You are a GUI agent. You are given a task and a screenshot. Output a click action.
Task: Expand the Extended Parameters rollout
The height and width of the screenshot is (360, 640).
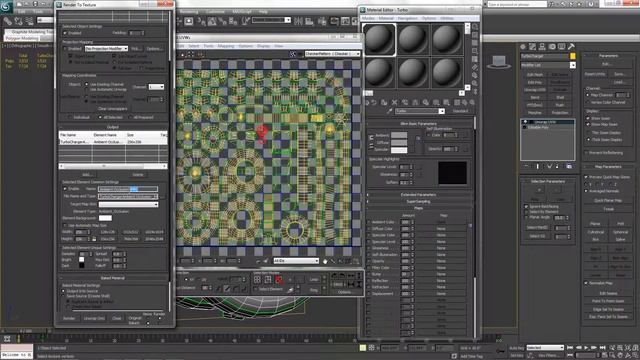(418, 195)
